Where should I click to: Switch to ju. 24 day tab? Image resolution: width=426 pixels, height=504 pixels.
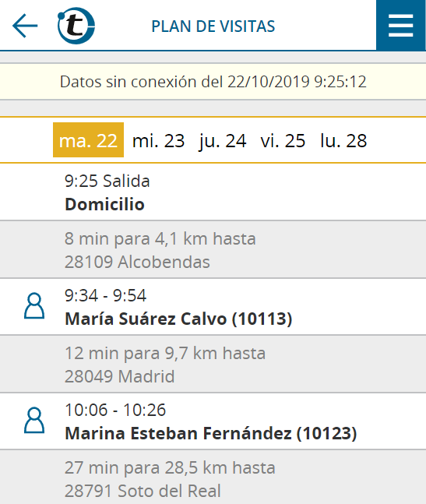[x=222, y=140]
